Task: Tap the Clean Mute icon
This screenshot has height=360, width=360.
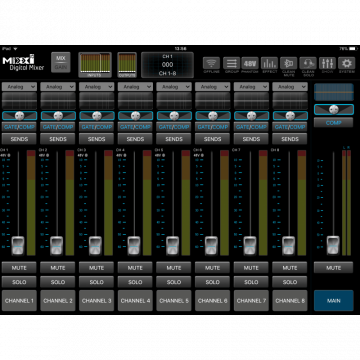Action: 289,63
